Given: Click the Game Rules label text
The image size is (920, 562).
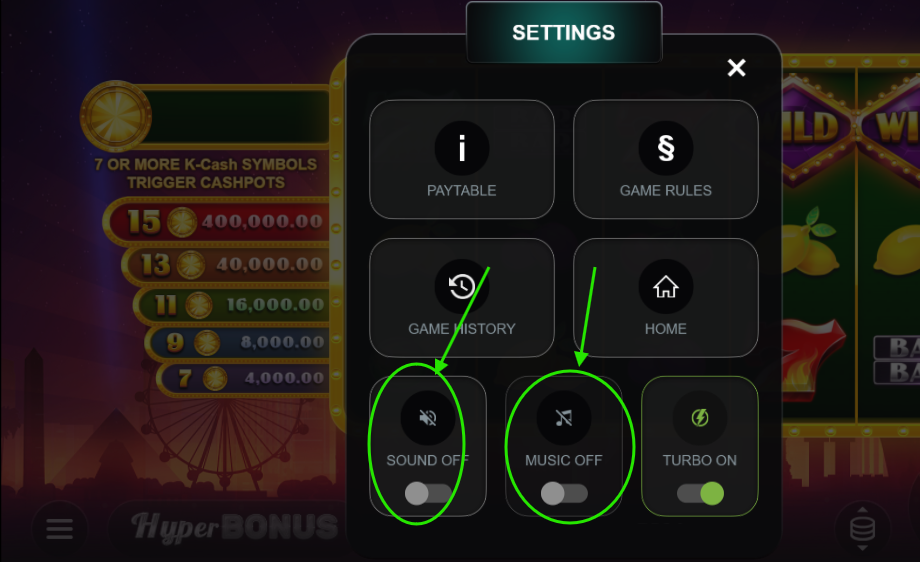Looking at the screenshot, I should (665, 191).
